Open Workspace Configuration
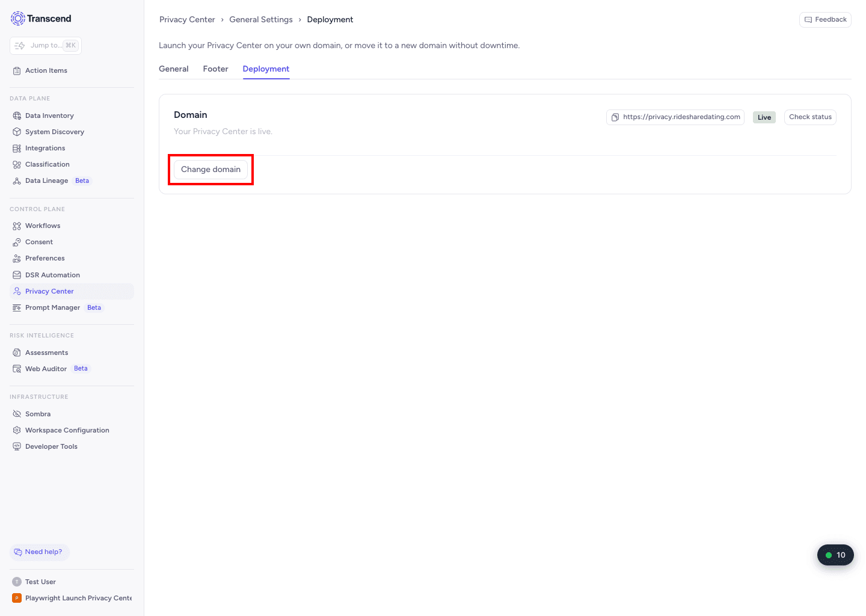866x616 pixels. [72, 430]
